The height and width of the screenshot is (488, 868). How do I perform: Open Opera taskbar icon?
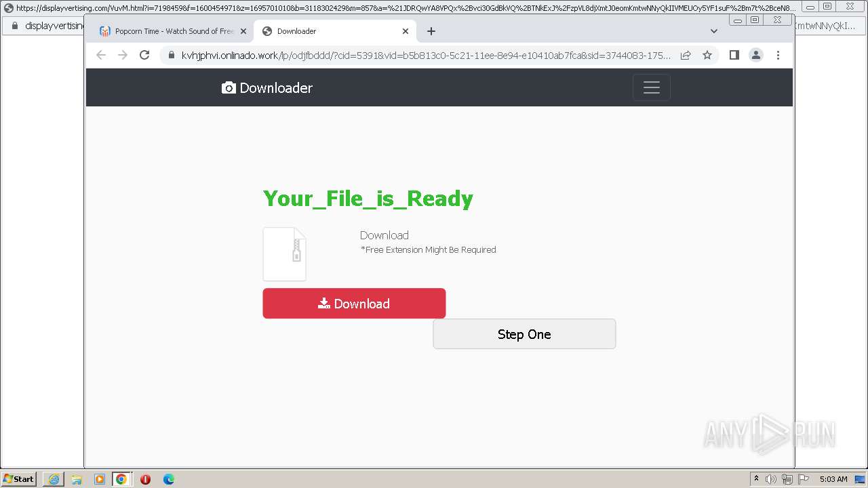point(145,479)
